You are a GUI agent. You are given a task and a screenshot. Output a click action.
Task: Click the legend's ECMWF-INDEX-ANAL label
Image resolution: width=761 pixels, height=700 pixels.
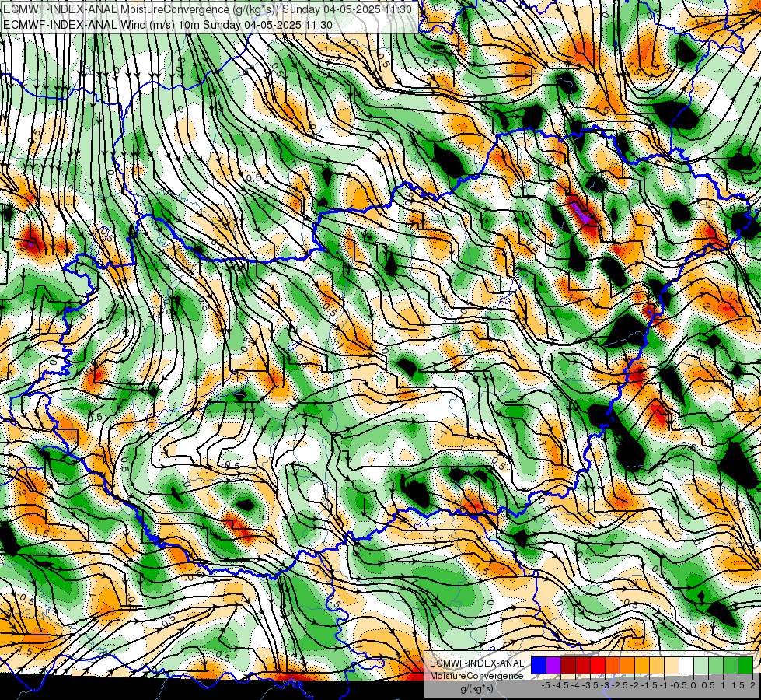(x=477, y=663)
